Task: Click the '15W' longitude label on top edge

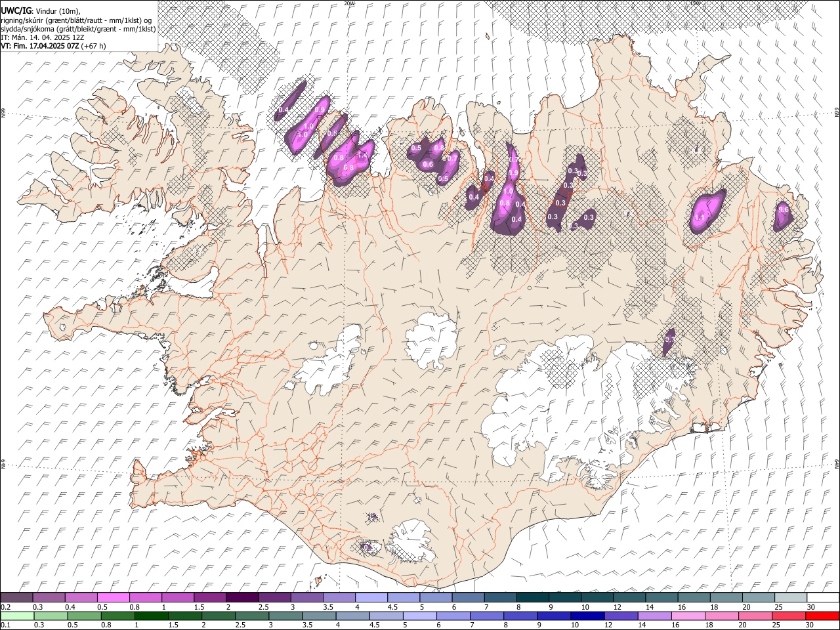Action: pyautogui.click(x=694, y=3)
